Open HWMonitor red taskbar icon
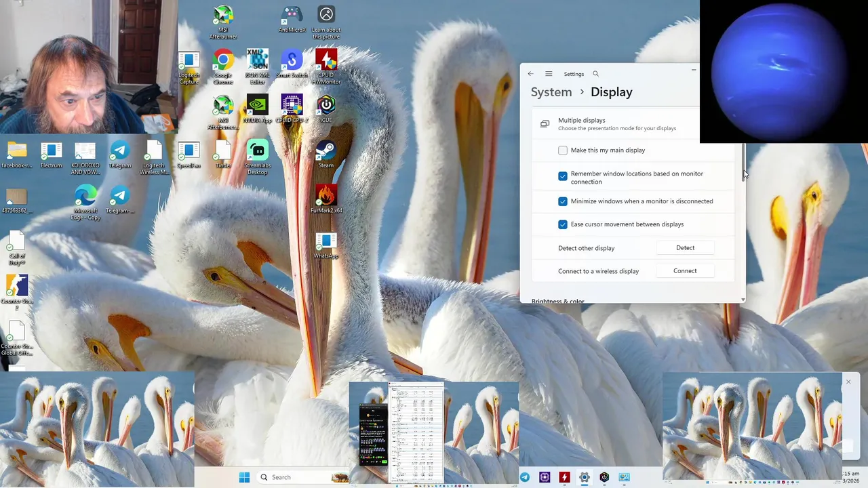 click(564, 477)
